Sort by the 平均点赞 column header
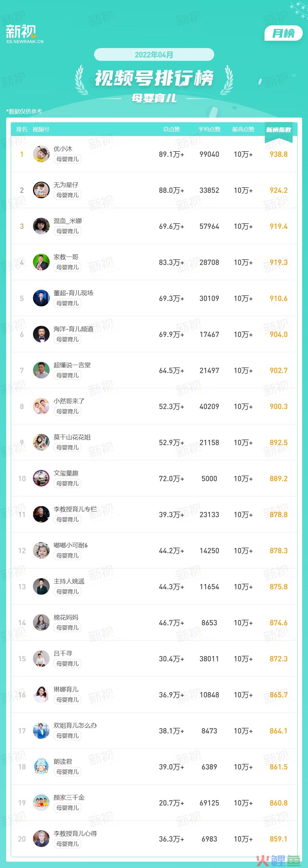308x868 pixels. (x=209, y=129)
